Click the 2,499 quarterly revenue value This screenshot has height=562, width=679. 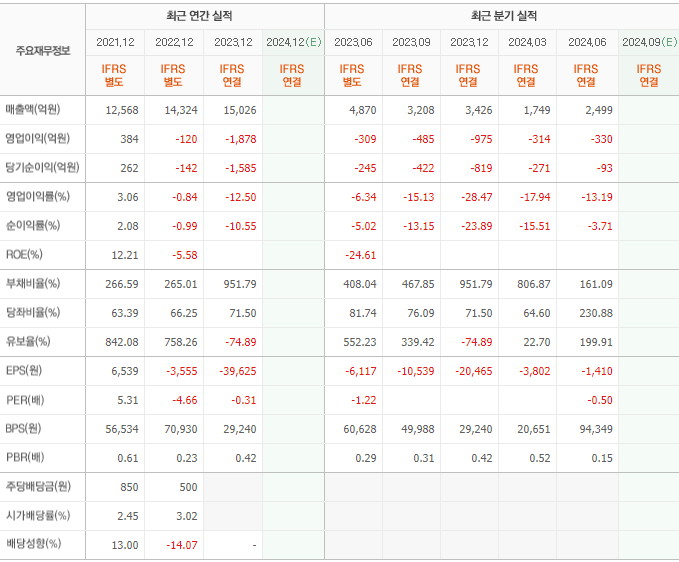pos(599,110)
